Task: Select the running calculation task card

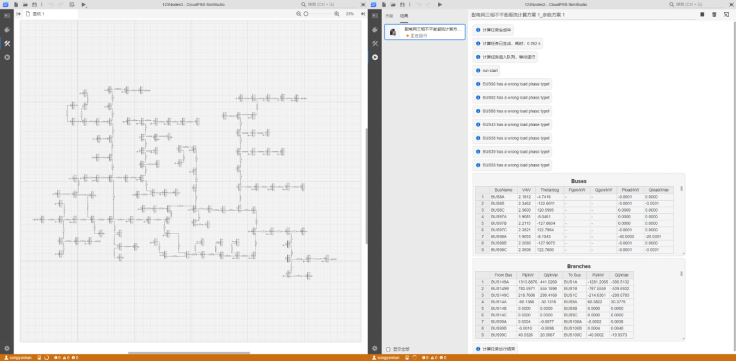Action: pos(424,31)
